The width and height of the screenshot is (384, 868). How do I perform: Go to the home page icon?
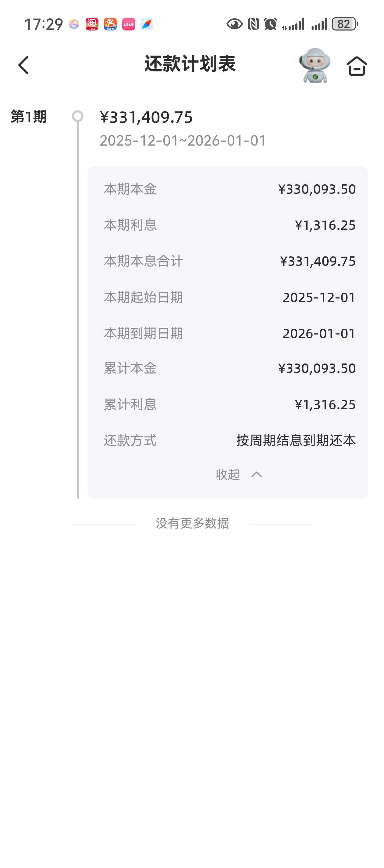pyautogui.click(x=356, y=66)
